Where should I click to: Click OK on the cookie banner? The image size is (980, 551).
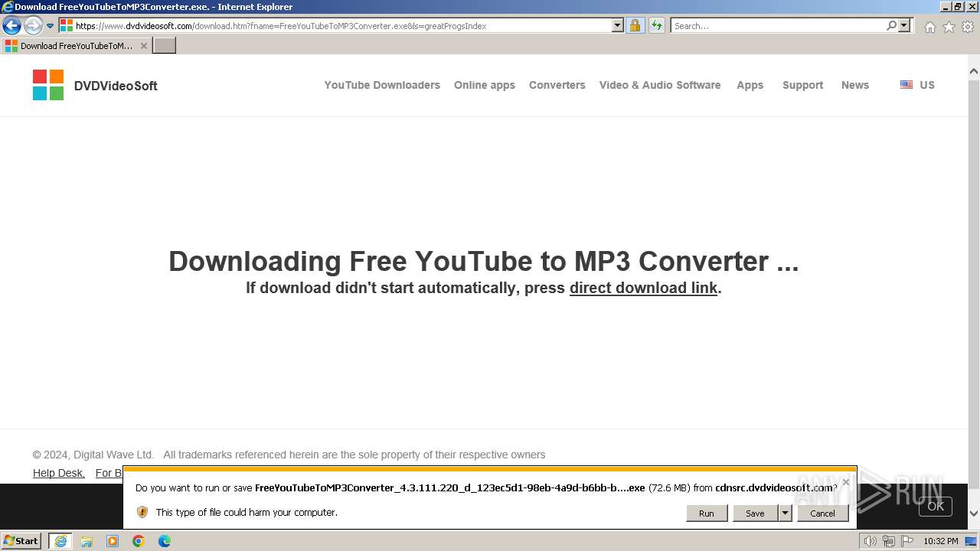[x=936, y=506]
